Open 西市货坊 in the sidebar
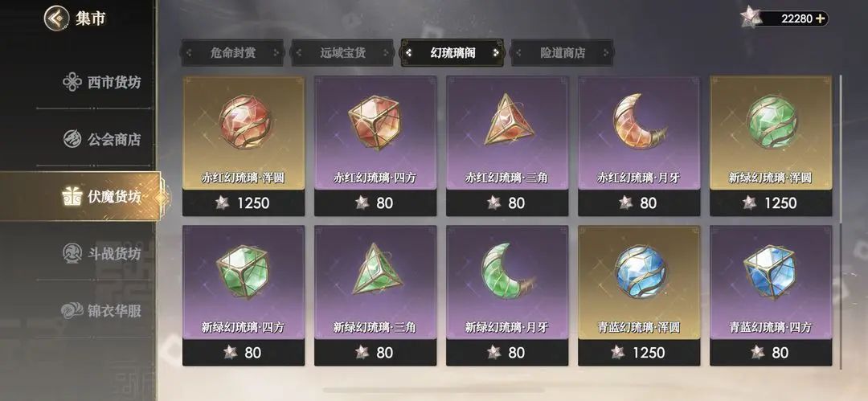Screen dimensions: 868x401 point(101,83)
